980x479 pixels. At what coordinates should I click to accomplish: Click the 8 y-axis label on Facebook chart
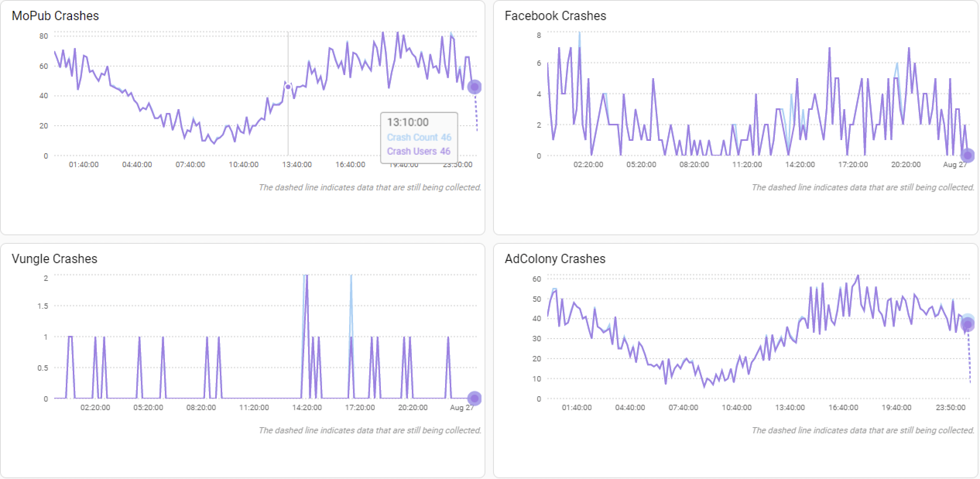click(539, 36)
